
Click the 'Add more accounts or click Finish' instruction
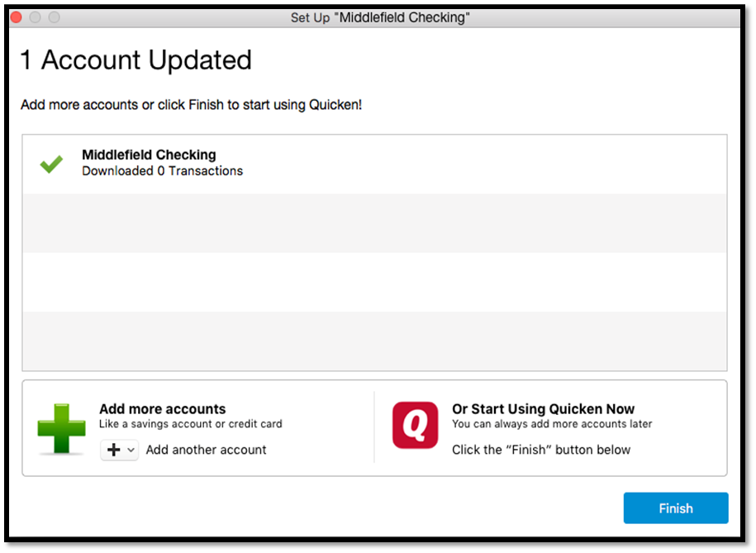coord(191,106)
